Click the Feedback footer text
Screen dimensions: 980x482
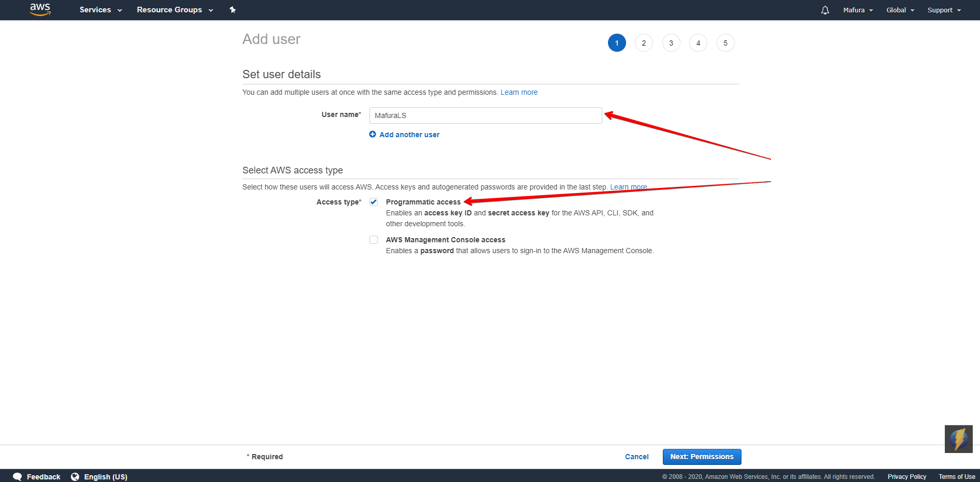[43, 477]
